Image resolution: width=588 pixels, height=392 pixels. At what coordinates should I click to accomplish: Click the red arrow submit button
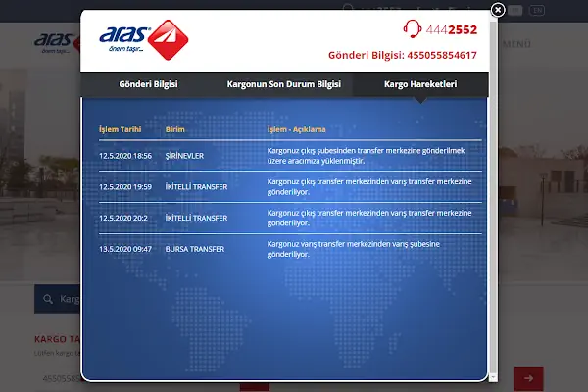click(528, 379)
